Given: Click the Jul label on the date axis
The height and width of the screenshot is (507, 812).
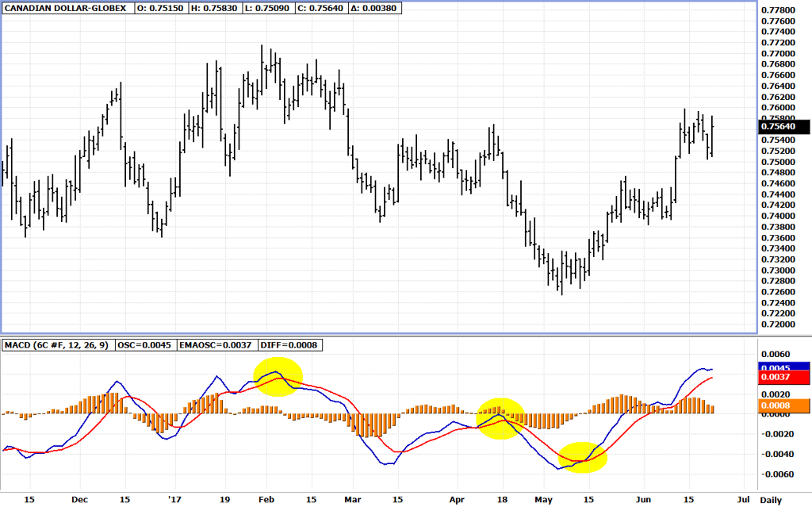Looking at the screenshot, I should coord(744,500).
